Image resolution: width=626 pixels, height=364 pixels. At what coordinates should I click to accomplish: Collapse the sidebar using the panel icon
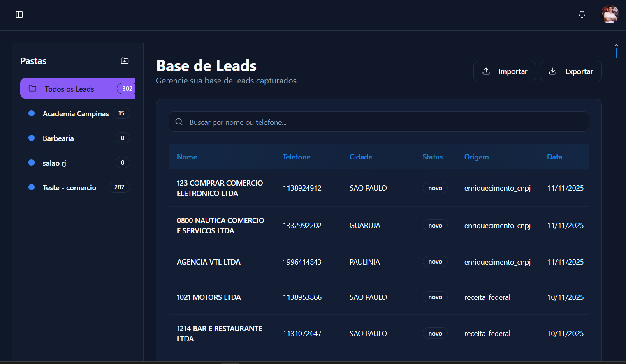coord(19,14)
